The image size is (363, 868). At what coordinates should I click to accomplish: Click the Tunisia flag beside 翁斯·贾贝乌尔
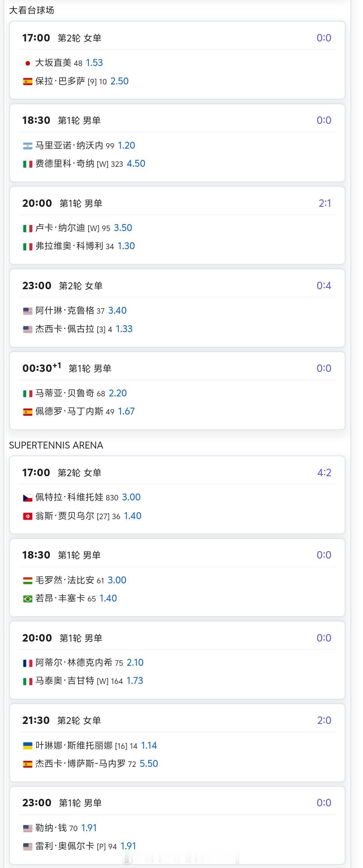click(28, 516)
